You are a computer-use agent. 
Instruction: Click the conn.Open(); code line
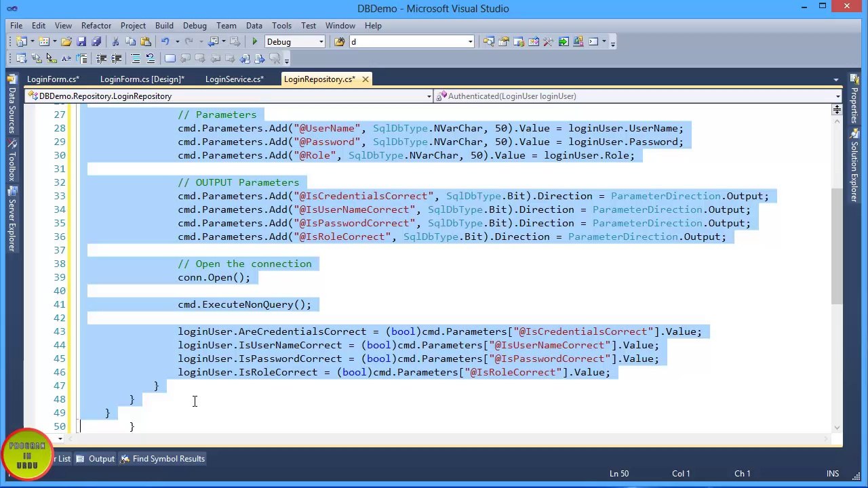(214, 277)
